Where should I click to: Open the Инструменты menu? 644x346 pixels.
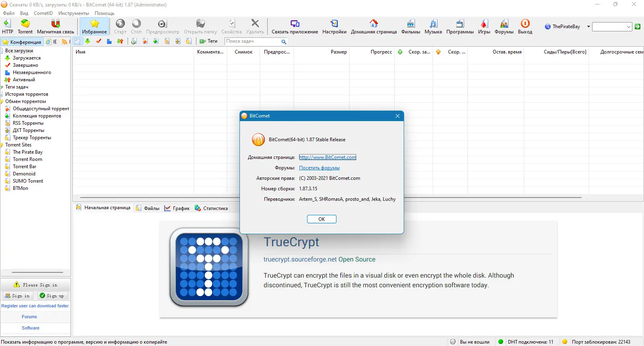[x=74, y=13]
